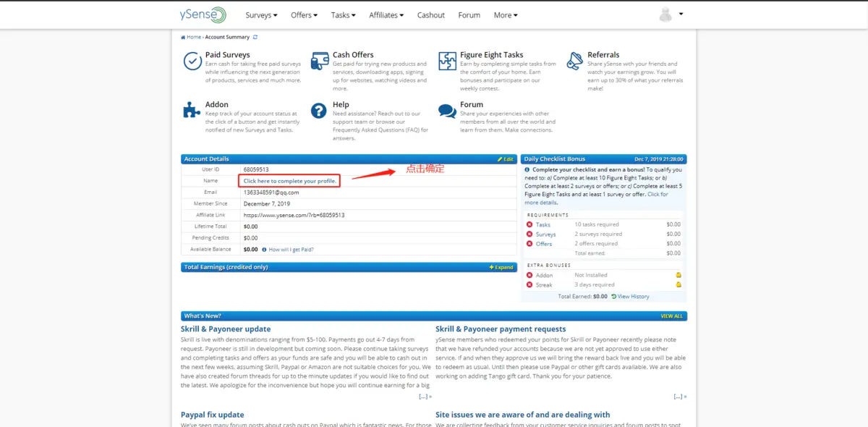Click the Forum speech bubbles icon
Image resolution: width=868 pixels, height=427 pixels.
click(x=448, y=111)
